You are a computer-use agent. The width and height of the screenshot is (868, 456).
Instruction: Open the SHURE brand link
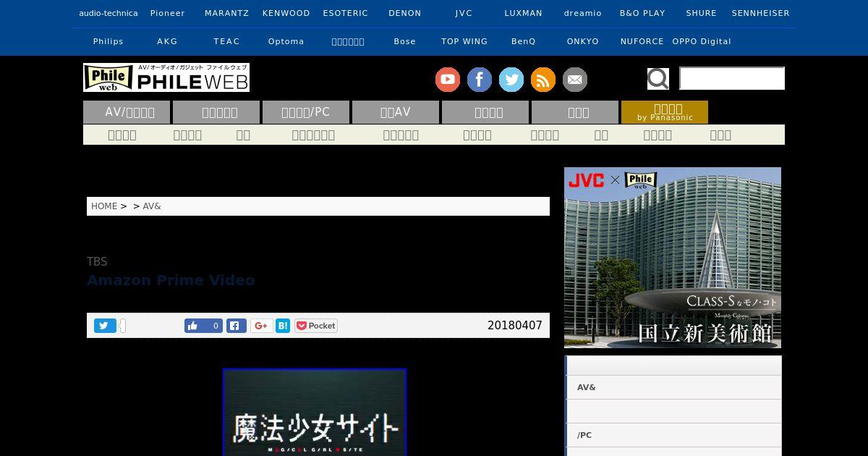point(702,13)
